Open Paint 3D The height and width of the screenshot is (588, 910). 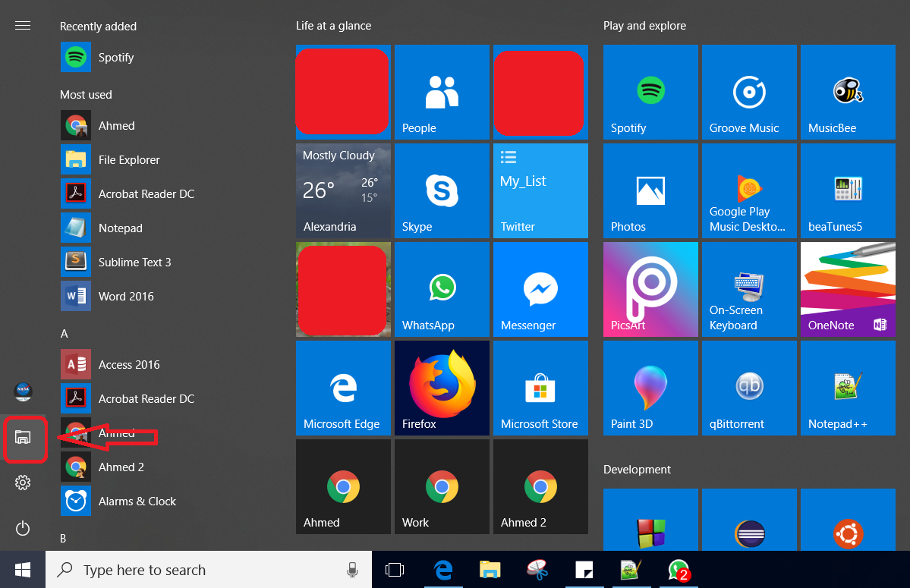coord(650,388)
